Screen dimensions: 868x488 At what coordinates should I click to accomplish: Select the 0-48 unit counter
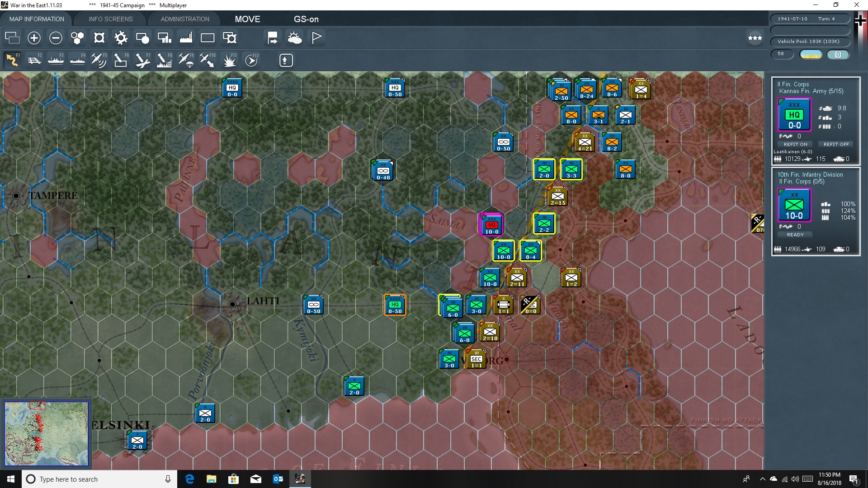click(383, 170)
